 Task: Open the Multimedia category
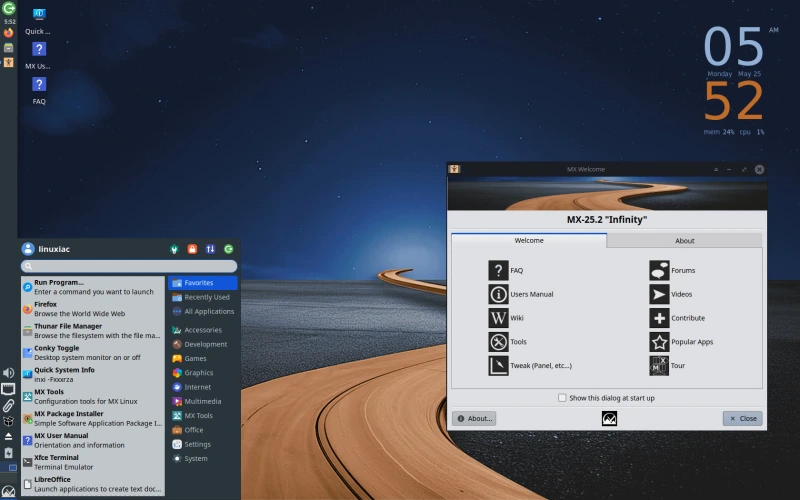coord(203,402)
